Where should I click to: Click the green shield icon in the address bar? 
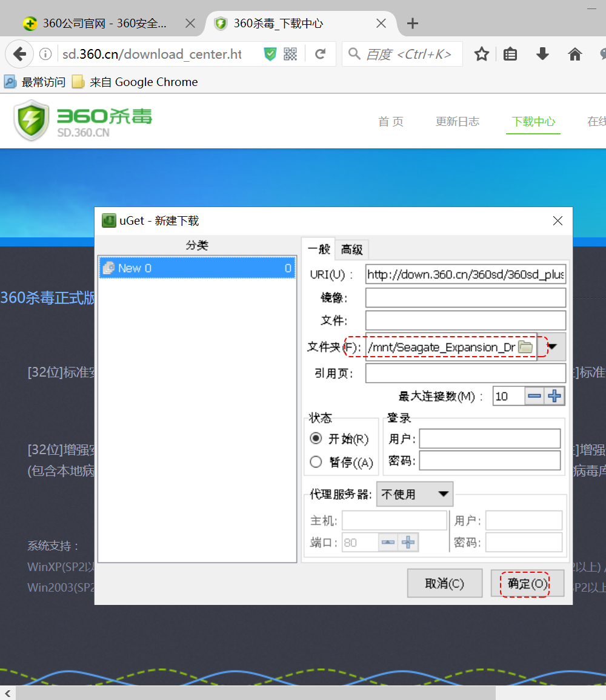[x=269, y=54]
